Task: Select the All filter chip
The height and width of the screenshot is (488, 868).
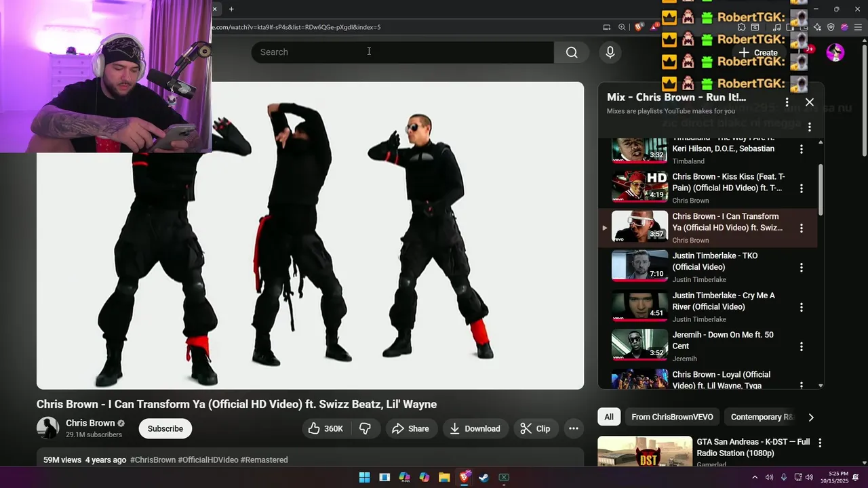Action: tap(609, 417)
